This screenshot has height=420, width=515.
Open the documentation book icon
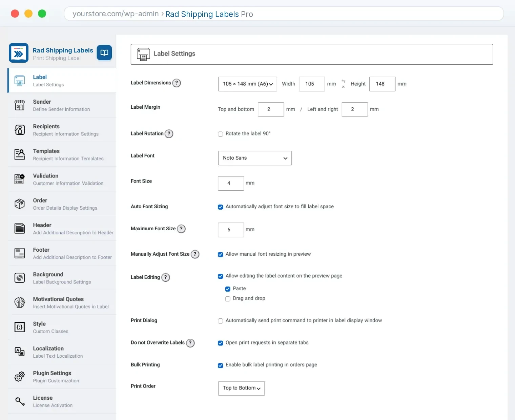[104, 53]
